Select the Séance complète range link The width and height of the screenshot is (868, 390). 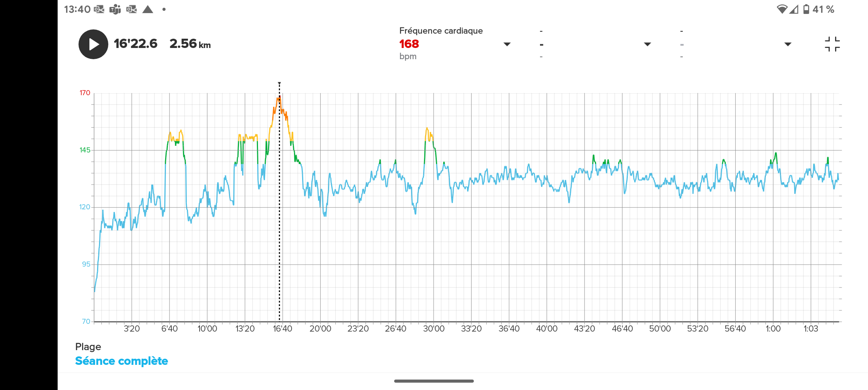121,361
